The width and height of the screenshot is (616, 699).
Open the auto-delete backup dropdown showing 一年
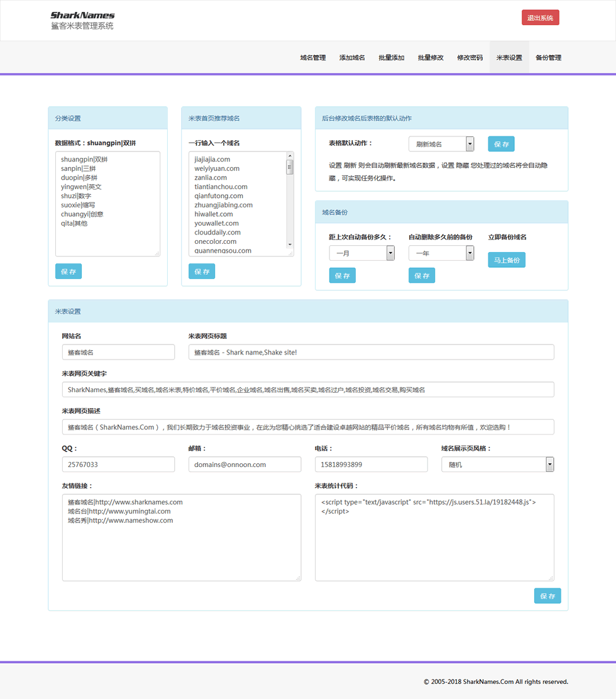pyautogui.click(x=441, y=253)
